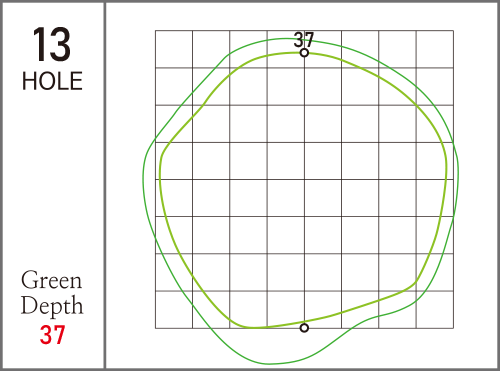Click the center grid intersection of the green

click(304, 180)
